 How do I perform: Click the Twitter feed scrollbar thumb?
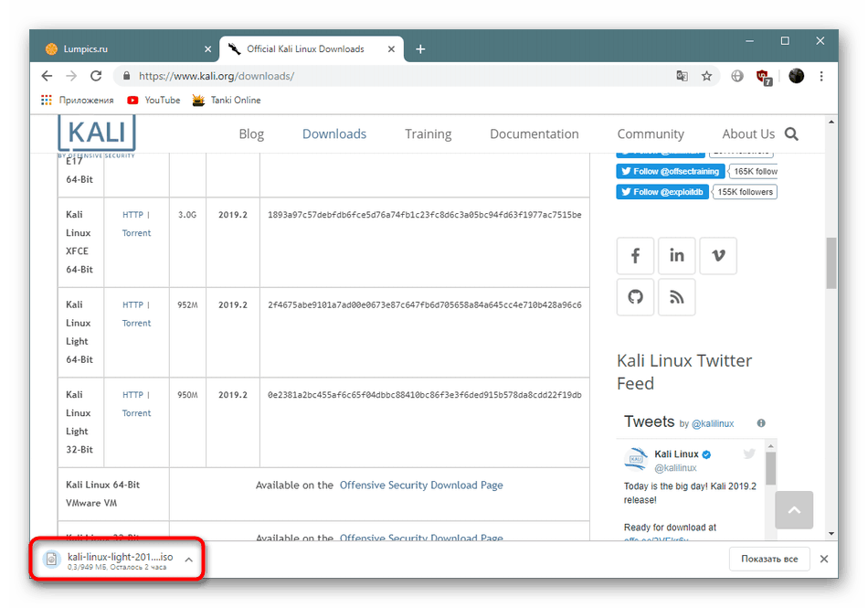pos(770,468)
